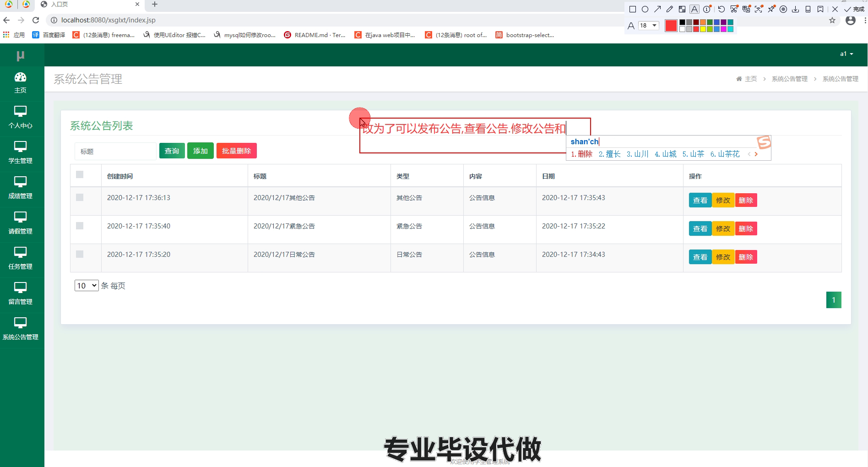
Task: Undo the last annotation
Action: point(722,9)
